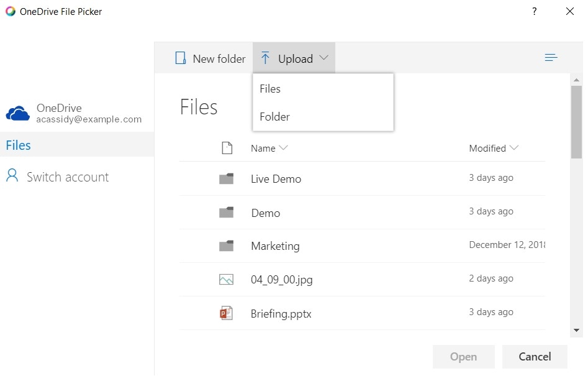Click the Open button
This screenshot has height=381, width=588.
(x=463, y=356)
